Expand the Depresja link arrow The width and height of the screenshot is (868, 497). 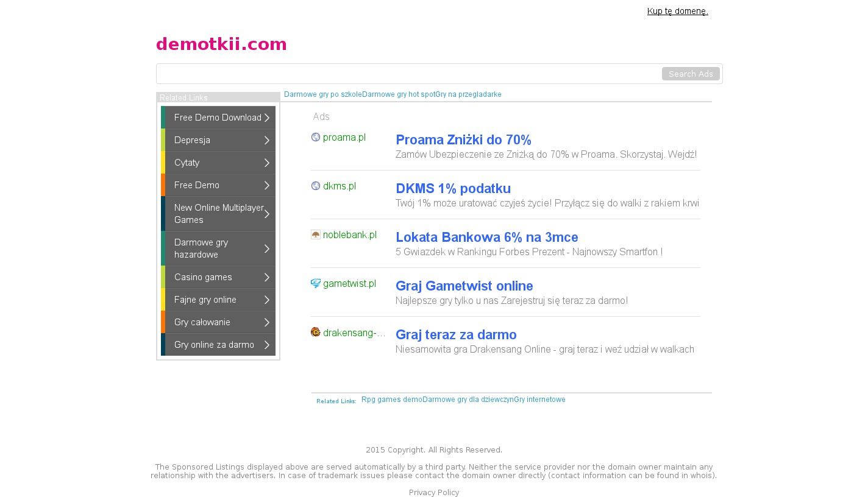(267, 140)
